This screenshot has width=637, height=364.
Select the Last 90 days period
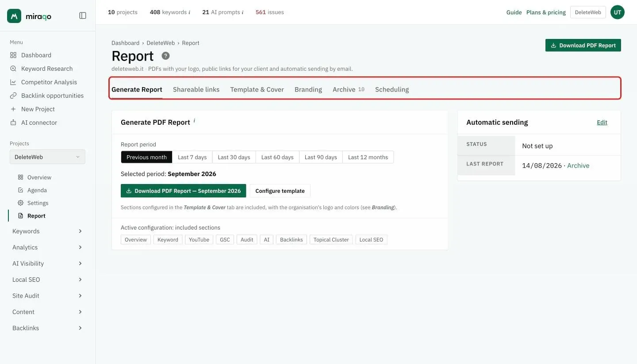(321, 157)
